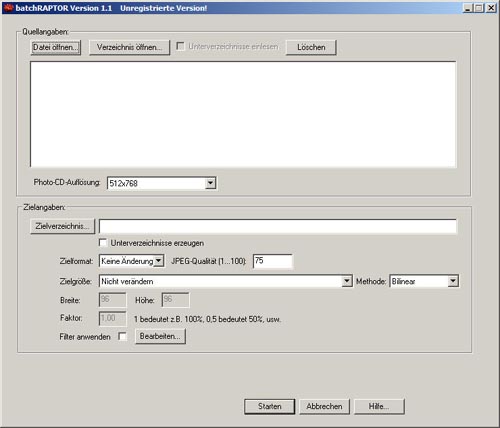The width and height of the screenshot is (500, 428).
Task: Minimize the batchRAPTOR window
Action: pos(468,8)
